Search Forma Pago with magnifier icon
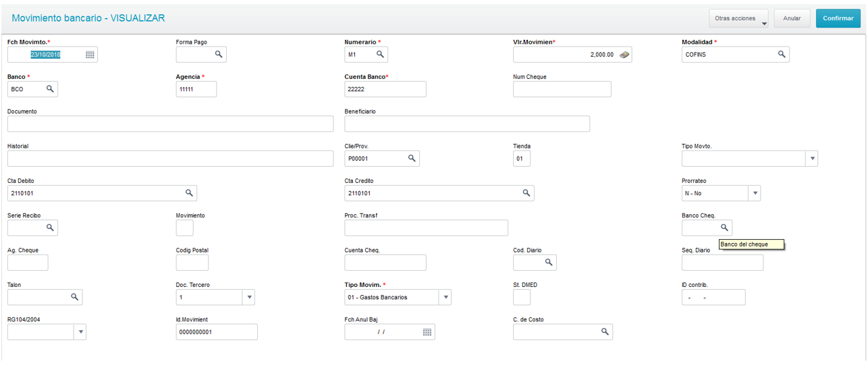868x366 pixels. click(219, 54)
